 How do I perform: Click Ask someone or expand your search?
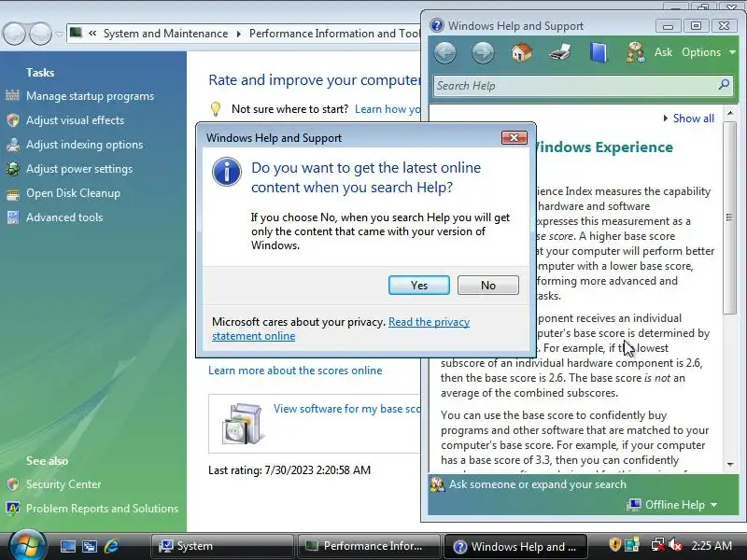tap(538, 484)
